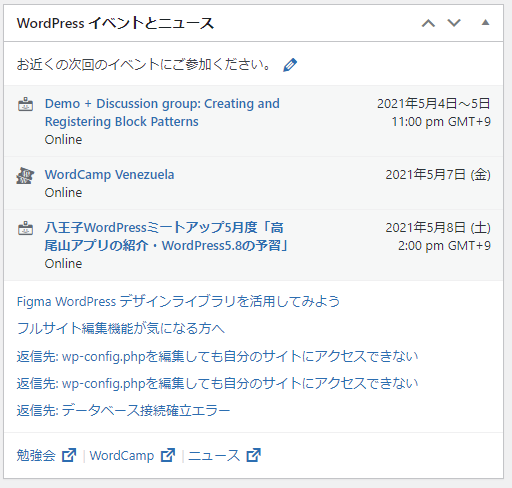The image size is (512, 488).
Task: Click Online label under Demo + Discussion group
Action: (63, 140)
